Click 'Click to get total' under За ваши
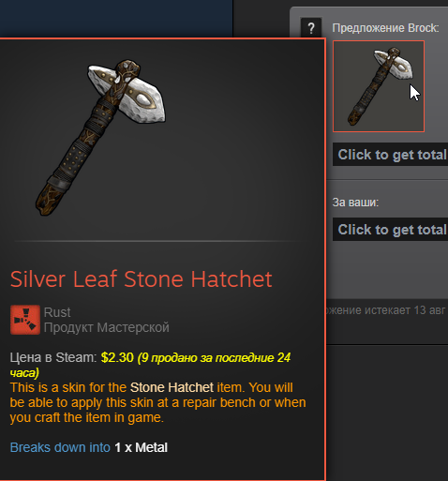Screen dimensions: 448x481 pyautogui.click(x=391, y=230)
